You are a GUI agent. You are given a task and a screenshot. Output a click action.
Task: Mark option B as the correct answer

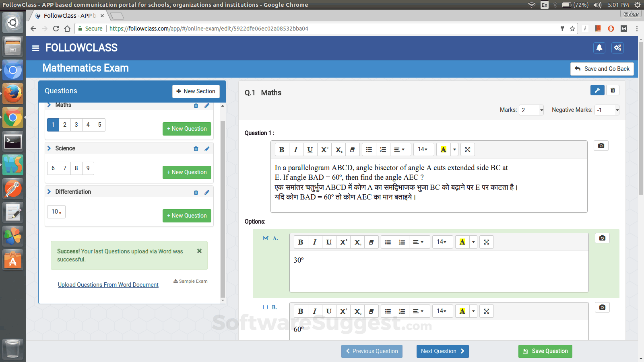click(265, 307)
